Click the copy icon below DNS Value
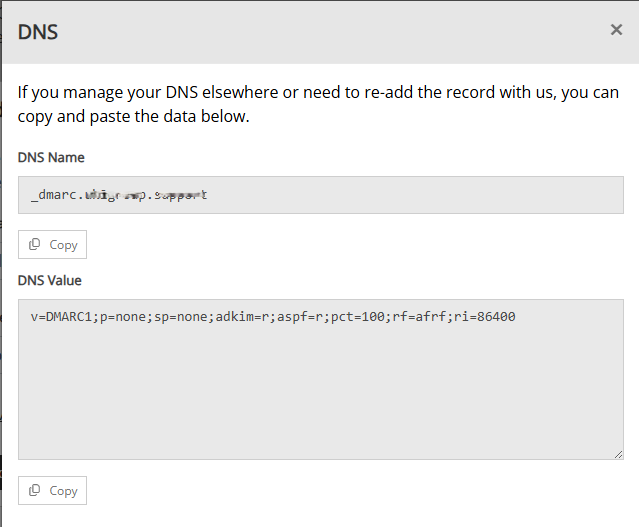 coord(35,491)
